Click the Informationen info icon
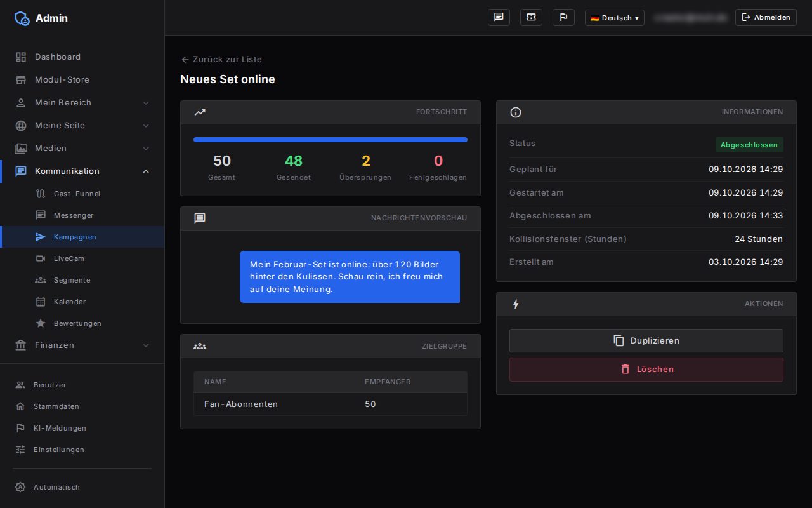The height and width of the screenshot is (508, 812). 516,112
